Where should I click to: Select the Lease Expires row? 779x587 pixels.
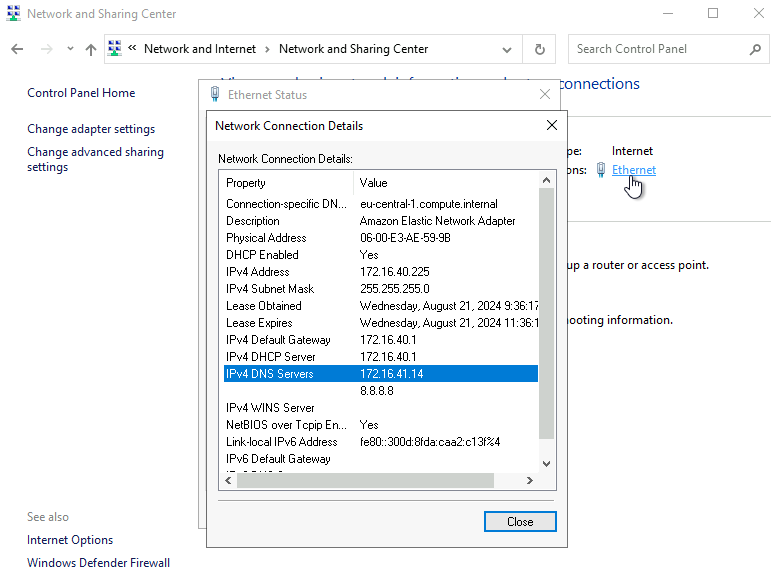[381, 323]
